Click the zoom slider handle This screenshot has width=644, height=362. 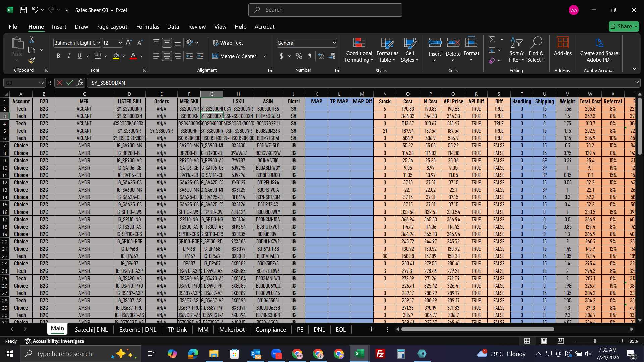594,341
